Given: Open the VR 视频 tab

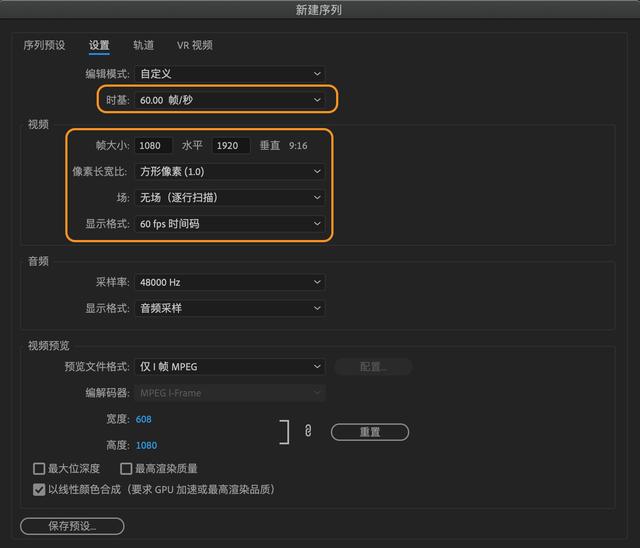Looking at the screenshot, I should coord(195,45).
